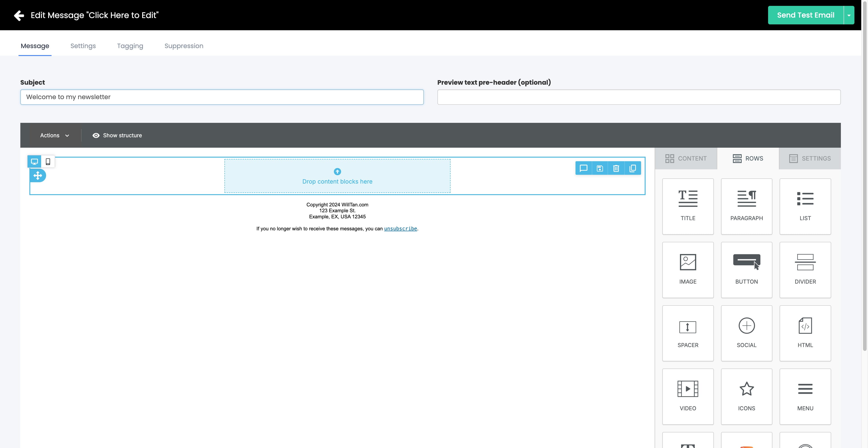Delete the row with trash icon
The width and height of the screenshot is (868, 448).
coord(616,168)
